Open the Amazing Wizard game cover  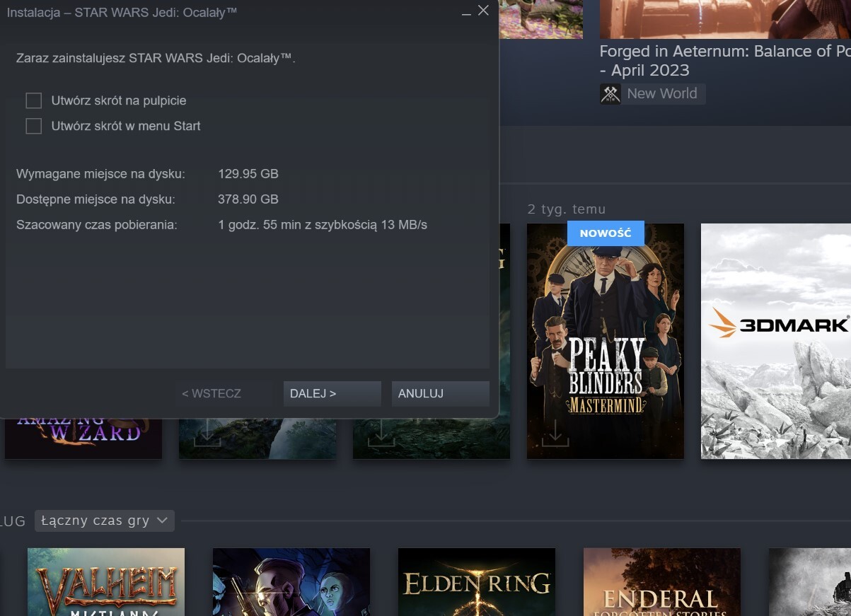tap(83, 438)
